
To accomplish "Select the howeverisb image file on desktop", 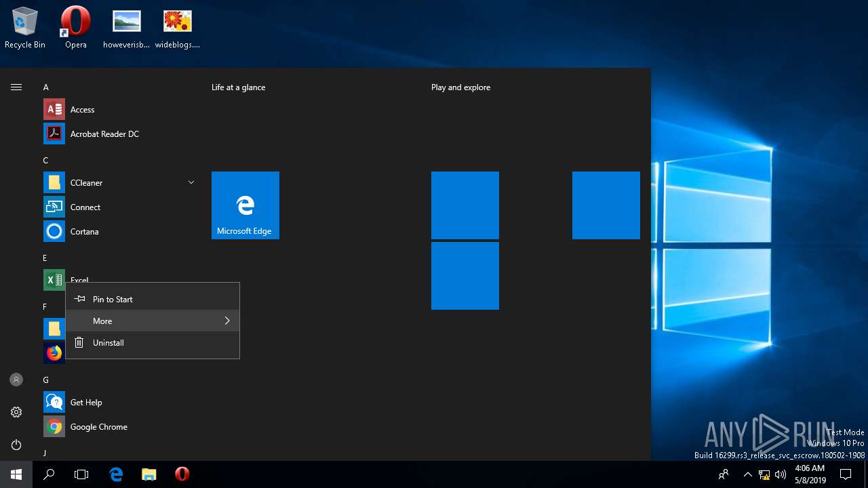I will tap(127, 28).
